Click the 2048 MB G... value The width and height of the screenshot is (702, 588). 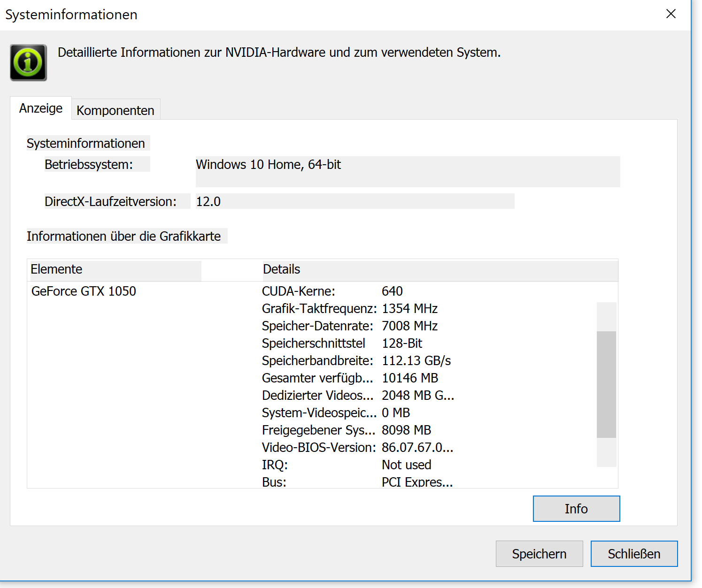(418, 396)
